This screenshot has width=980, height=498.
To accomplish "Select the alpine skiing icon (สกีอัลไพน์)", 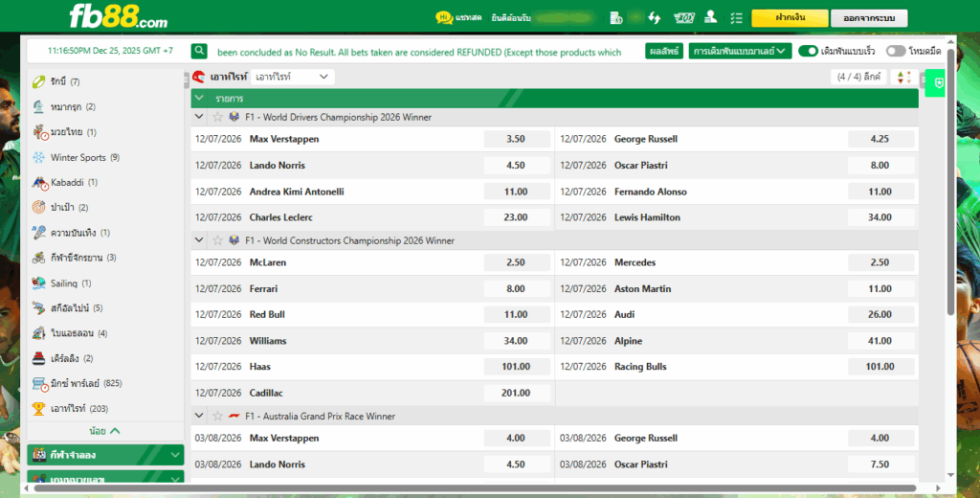I will click(38, 307).
